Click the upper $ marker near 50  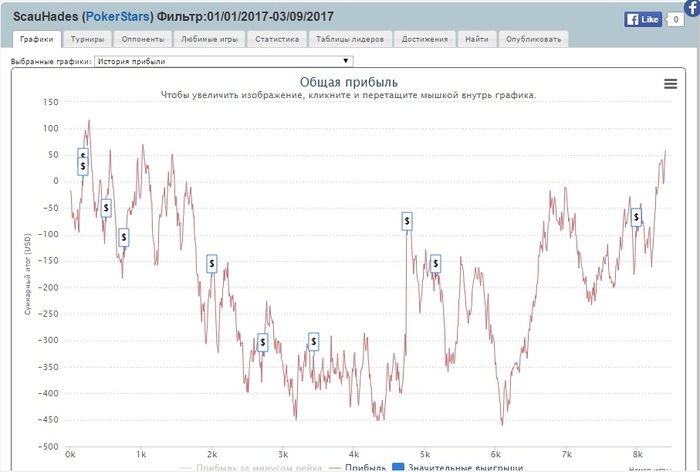click(83, 153)
